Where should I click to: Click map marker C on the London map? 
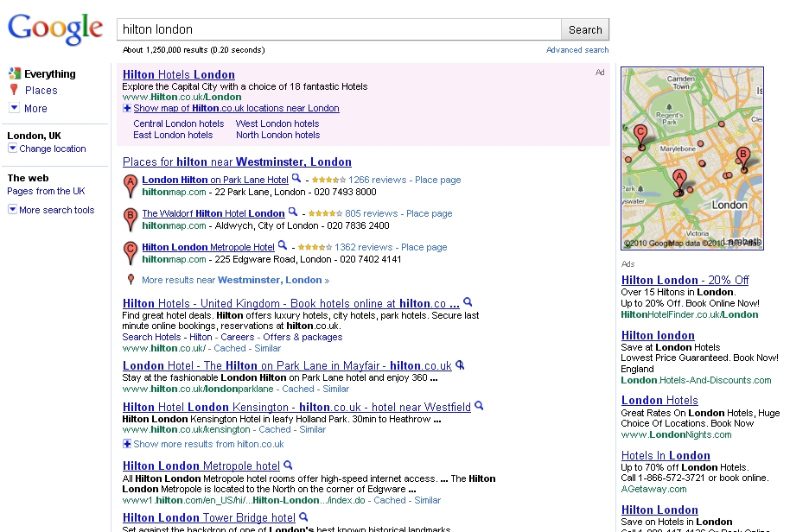[640, 137]
